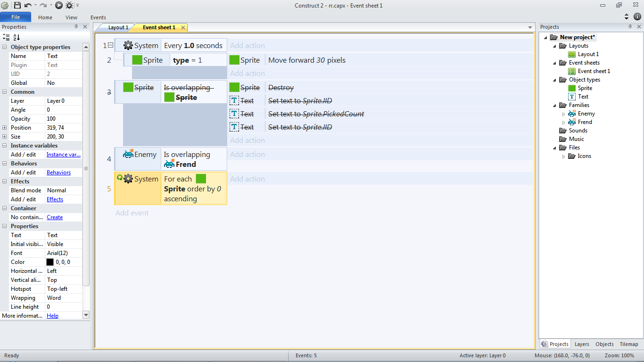Image resolution: width=644 pixels, height=362 pixels.
Task: Switch to the Objects panel tab
Action: tap(604, 344)
